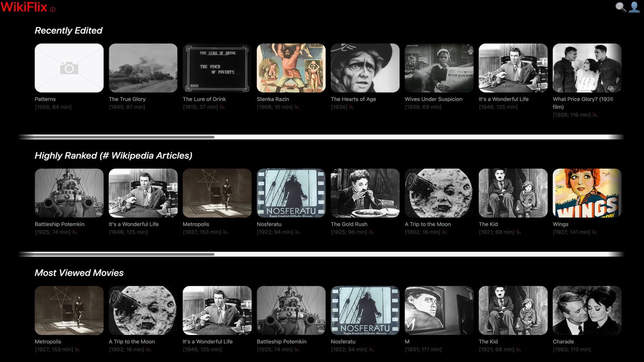The height and width of the screenshot is (362, 644).
Task: Click the Highly Ranked row scrollbar
Action: [x=117, y=254]
